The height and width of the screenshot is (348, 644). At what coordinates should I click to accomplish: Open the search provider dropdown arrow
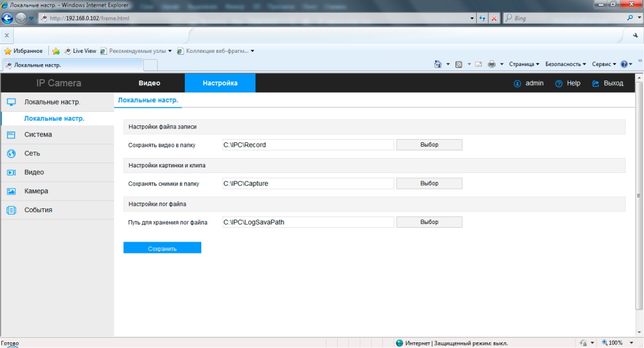(x=640, y=18)
